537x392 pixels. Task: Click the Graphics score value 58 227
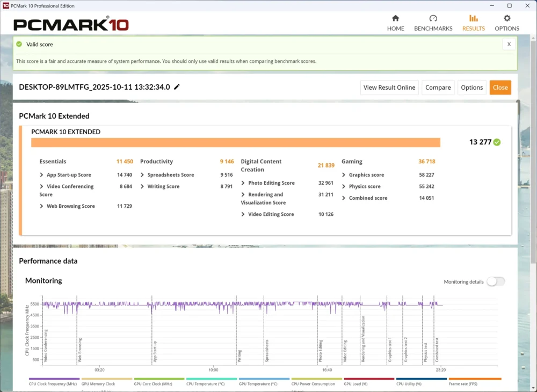426,175
